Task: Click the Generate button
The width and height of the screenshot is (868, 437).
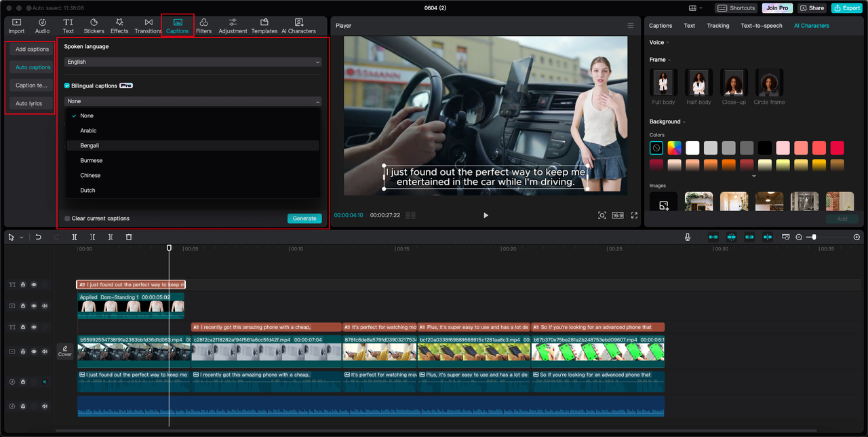Action: point(304,218)
